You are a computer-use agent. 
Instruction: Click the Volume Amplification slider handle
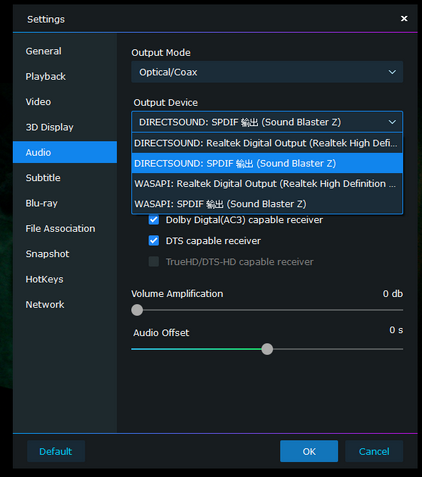coord(137,310)
